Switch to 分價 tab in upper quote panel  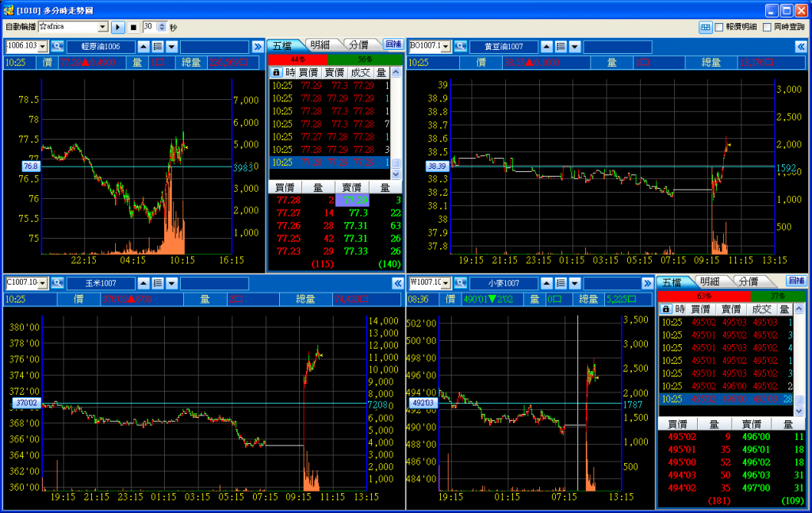(x=358, y=45)
